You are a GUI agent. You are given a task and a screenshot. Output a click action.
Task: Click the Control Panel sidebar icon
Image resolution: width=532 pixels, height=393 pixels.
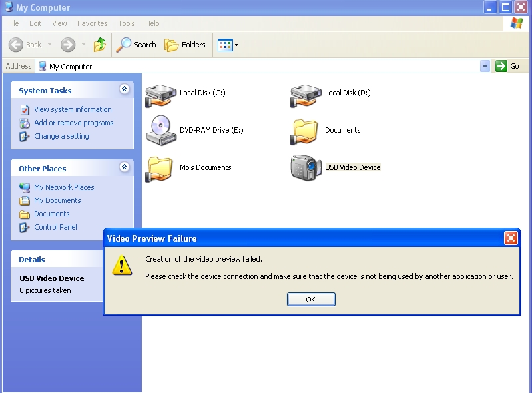pos(25,227)
